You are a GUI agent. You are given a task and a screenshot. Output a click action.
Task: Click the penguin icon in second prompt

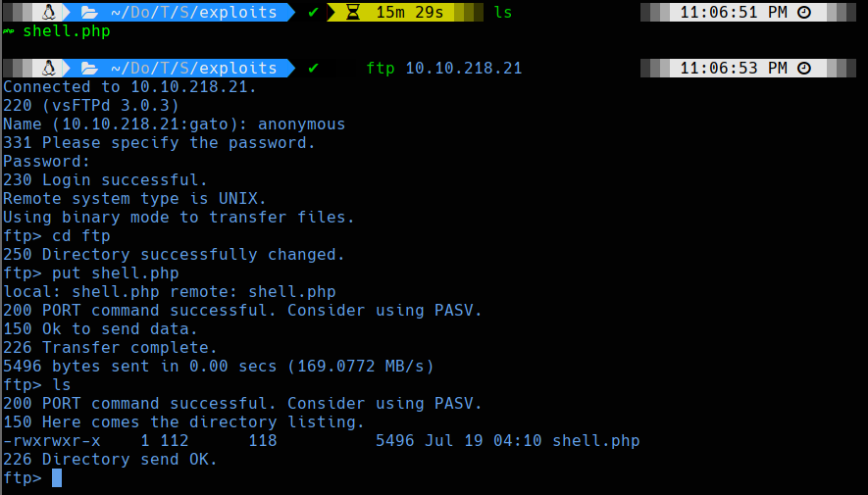coord(49,68)
